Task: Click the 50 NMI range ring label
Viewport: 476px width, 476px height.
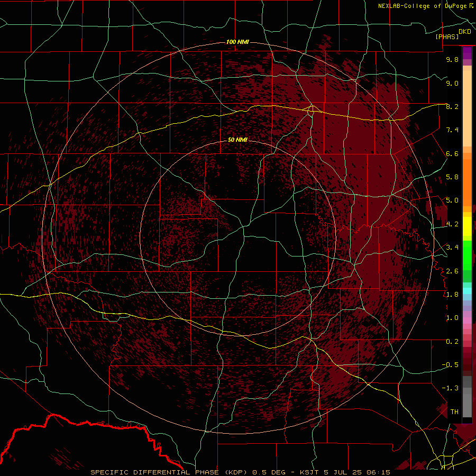Action: pos(237,140)
